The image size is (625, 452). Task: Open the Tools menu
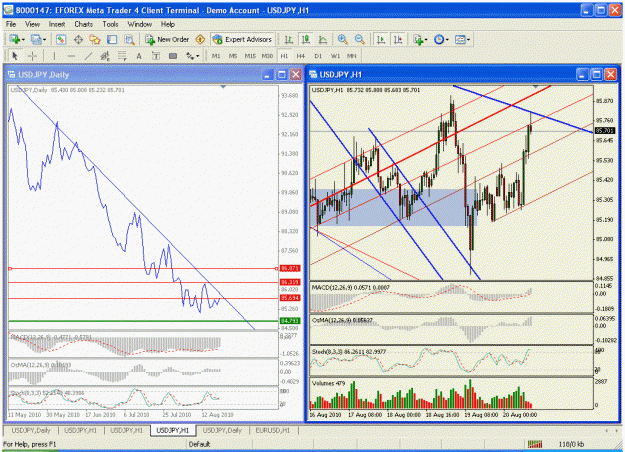[x=110, y=24]
